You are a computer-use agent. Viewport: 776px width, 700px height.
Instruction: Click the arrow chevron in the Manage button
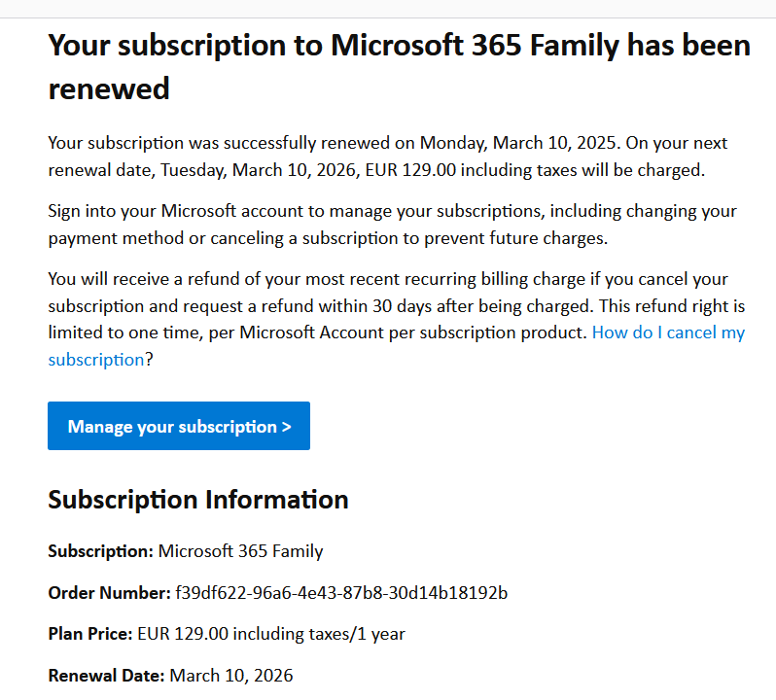[x=286, y=427]
